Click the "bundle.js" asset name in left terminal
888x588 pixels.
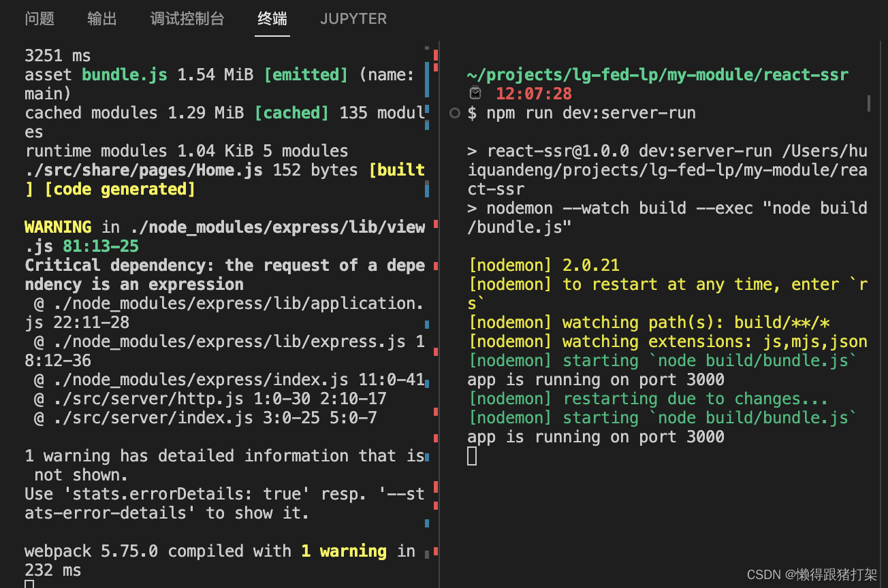pos(125,75)
